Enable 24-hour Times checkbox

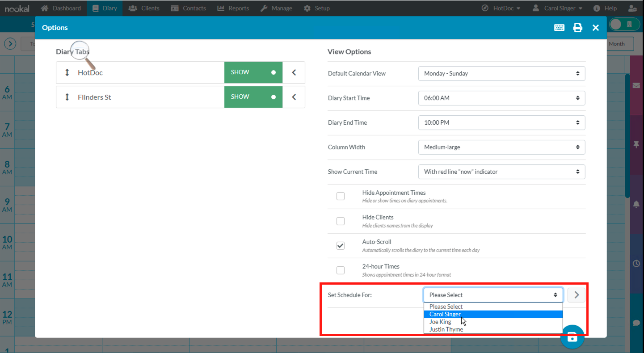click(341, 270)
